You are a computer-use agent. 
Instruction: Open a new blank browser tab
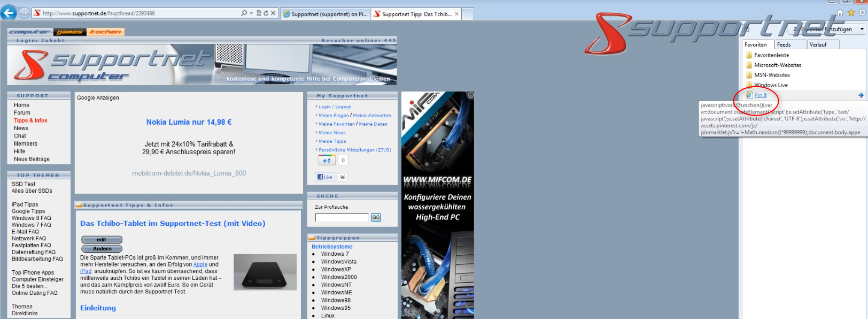468,14
